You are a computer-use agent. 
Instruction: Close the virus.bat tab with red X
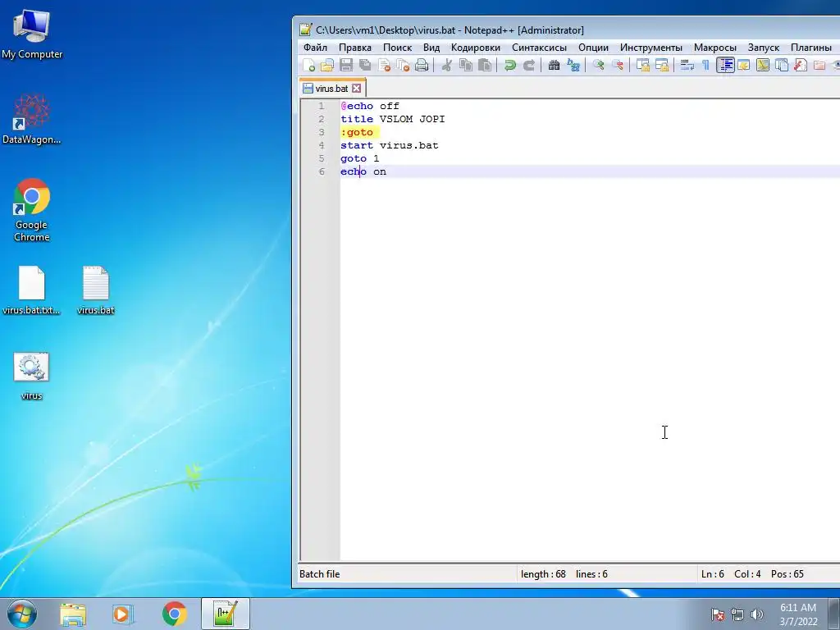[x=356, y=89]
